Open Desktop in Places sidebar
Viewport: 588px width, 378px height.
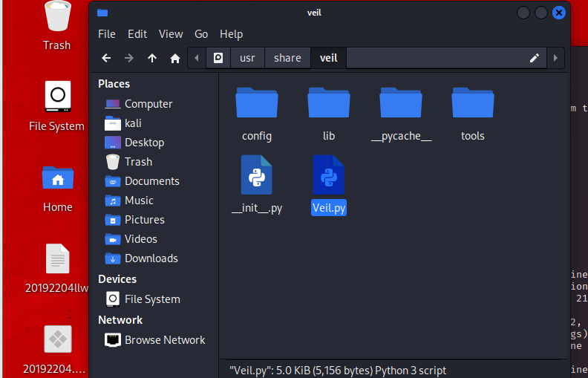134,143
